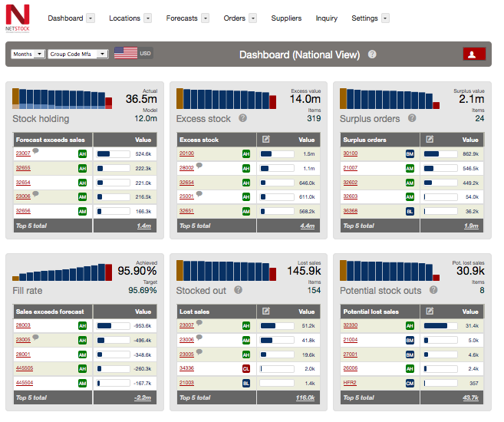The width and height of the screenshot is (504, 422).
Task: Open the Suppliers menu item
Action: tap(286, 18)
